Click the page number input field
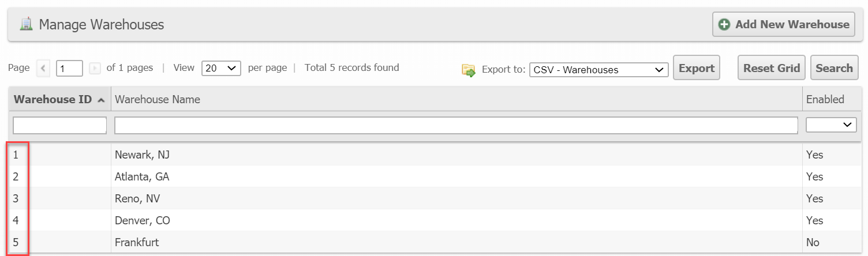Viewport: 868px width, 256px height. pos(69,69)
